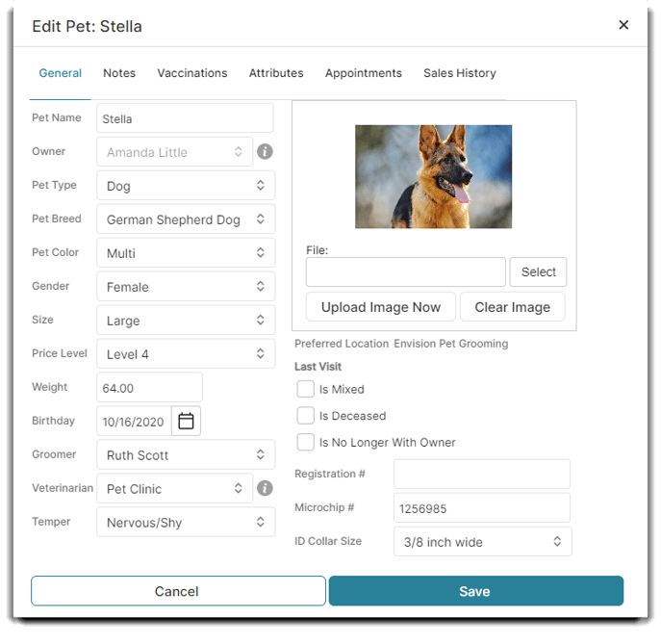
Task: Click Upload Image Now button
Action: (x=381, y=307)
